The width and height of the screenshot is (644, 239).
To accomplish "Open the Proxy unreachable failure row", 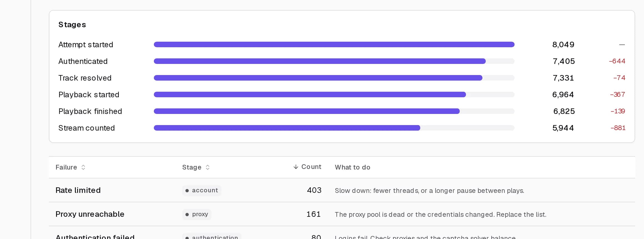I will pos(342,214).
